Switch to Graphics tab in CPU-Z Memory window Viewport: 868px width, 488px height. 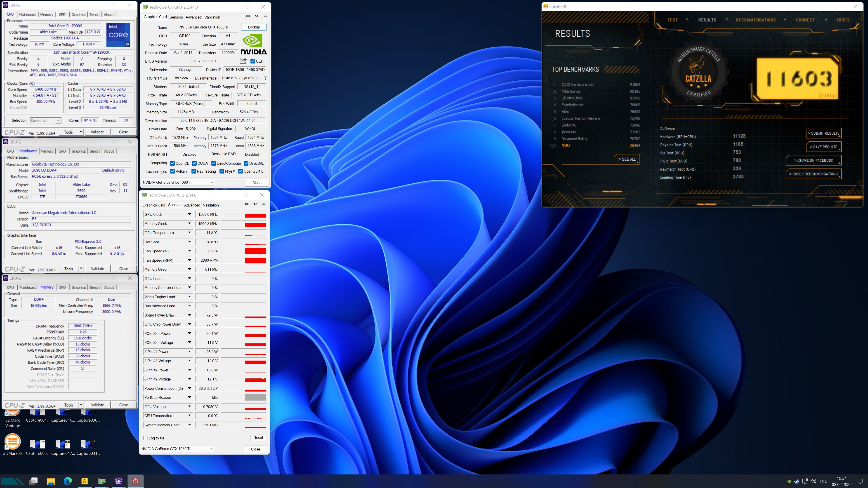[79, 287]
